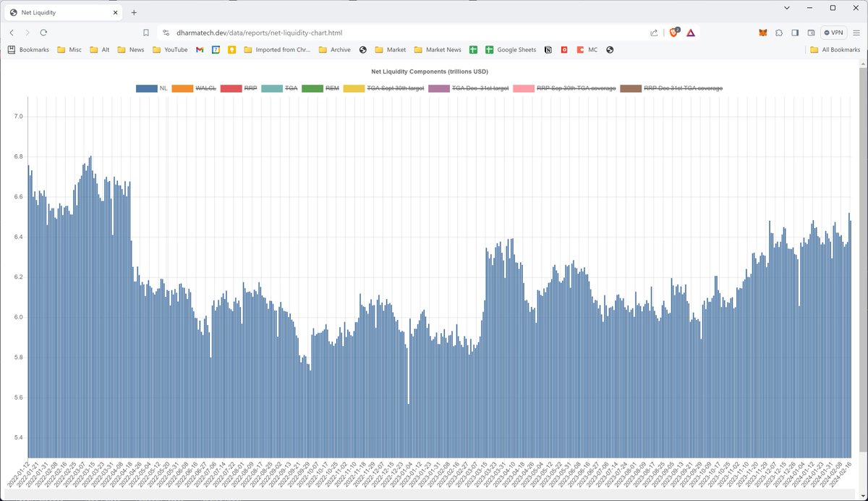Open the Brave Shields lion icon
The height and width of the screenshot is (501, 868).
[x=674, y=33]
